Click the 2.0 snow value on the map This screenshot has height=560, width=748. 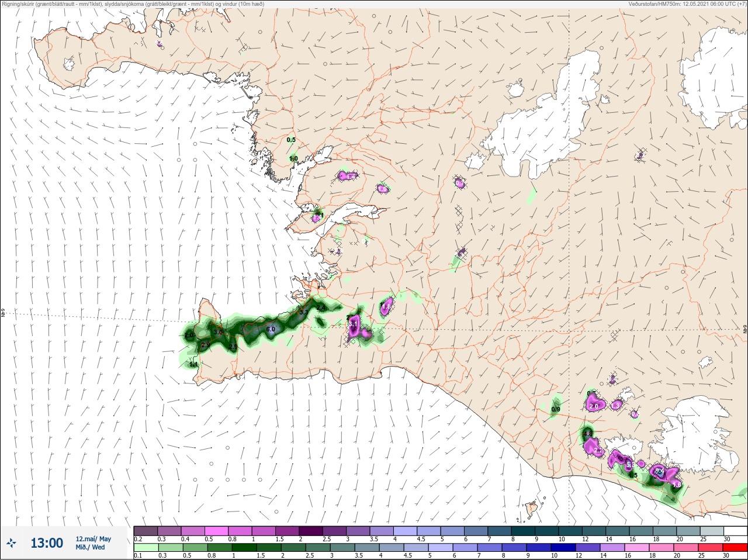595,406
